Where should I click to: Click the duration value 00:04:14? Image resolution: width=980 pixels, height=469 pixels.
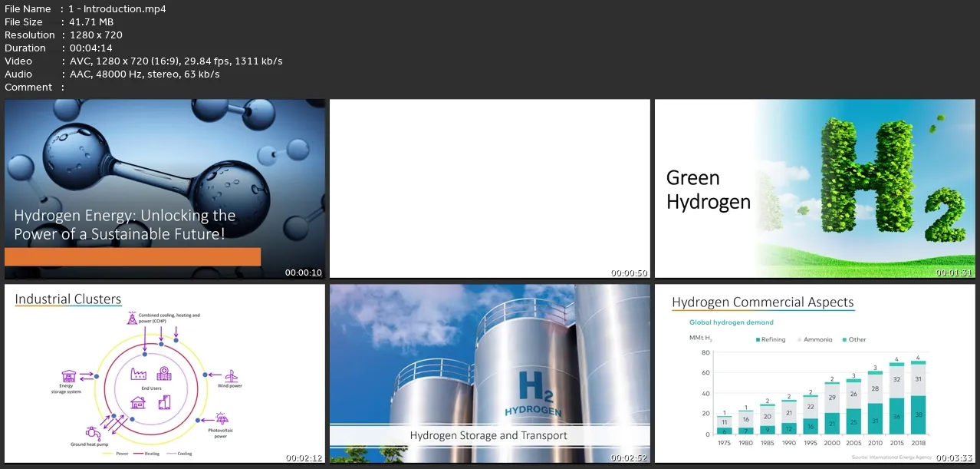[90, 48]
